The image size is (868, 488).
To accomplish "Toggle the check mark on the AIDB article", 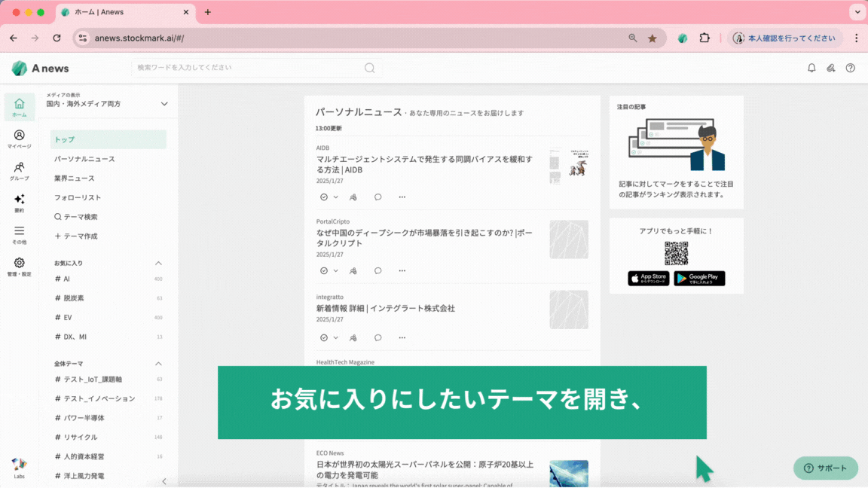I will pos(324,197).
